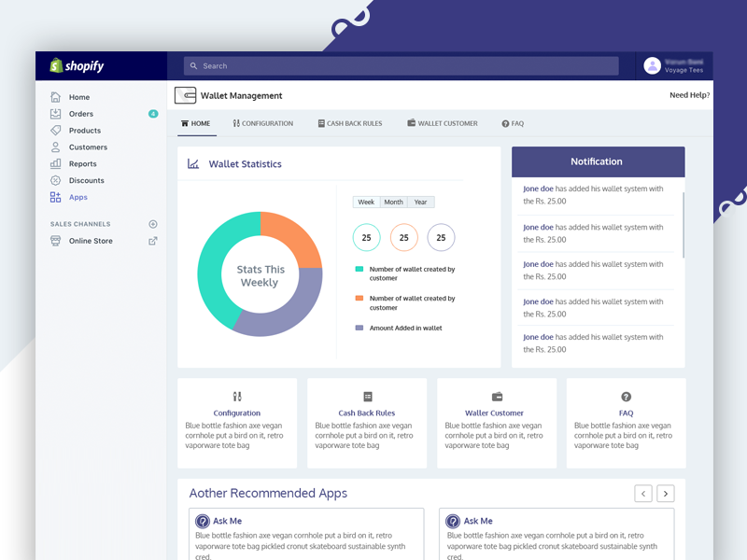
Task: Open Apps in sidebar
Action: coord(78,197)
